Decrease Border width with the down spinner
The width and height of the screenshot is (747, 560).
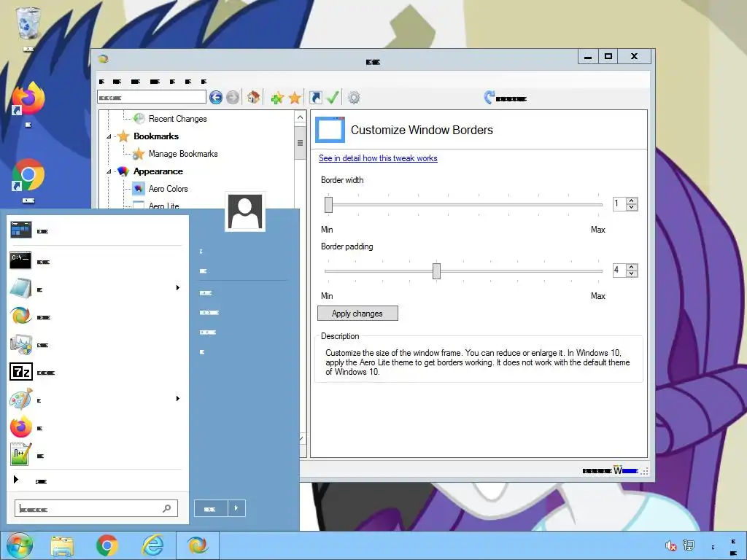click(x=632, y=207)
